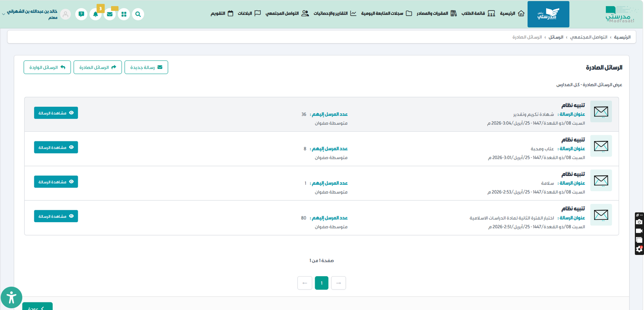Open المقررات والمصادر menu

437,13
